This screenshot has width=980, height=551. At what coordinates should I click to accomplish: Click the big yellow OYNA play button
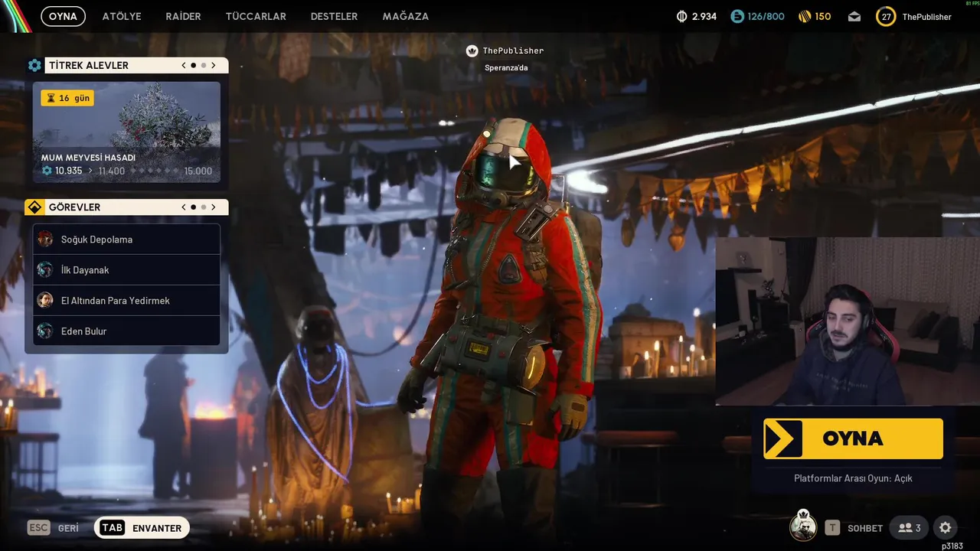click(853, 439)
